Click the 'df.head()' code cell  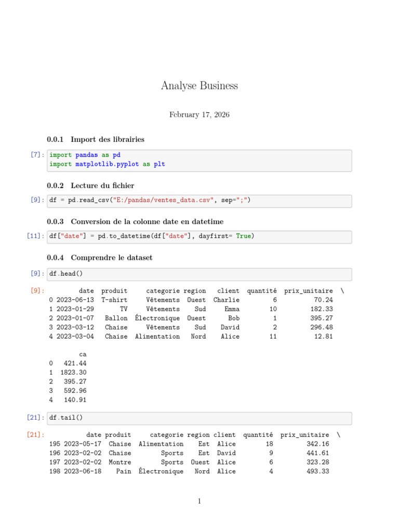click(199, 274)
